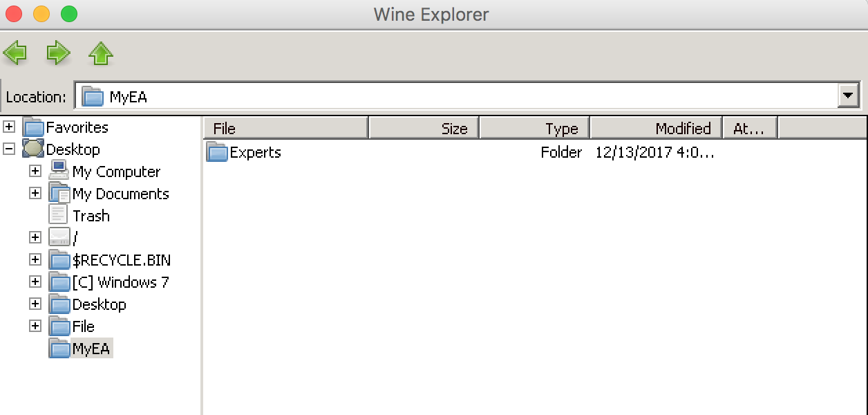Expand the Favorites tree node
This screenshot has width=868, height=415.
coord(9,127)
